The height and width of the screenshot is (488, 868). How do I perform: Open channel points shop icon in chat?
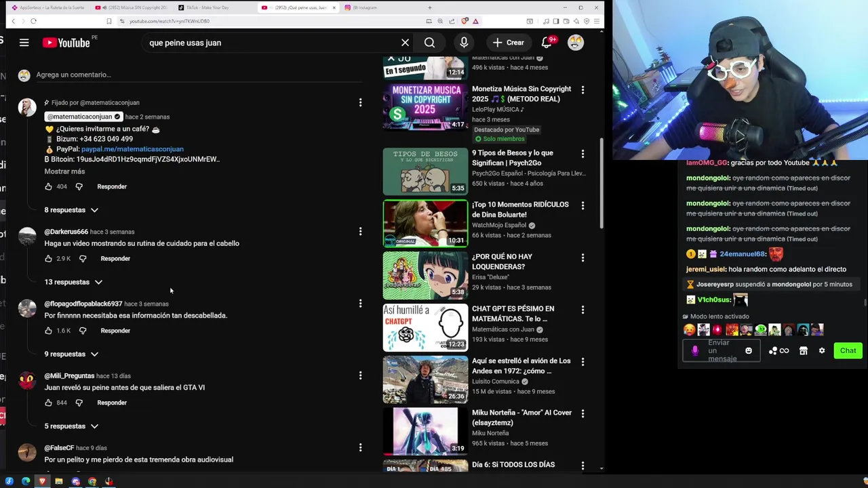(x=804, y=350)
